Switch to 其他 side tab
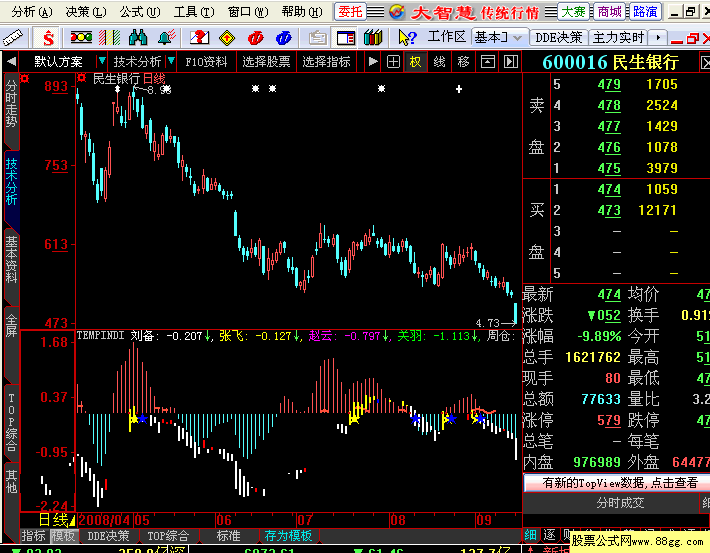 coord(11,481)
